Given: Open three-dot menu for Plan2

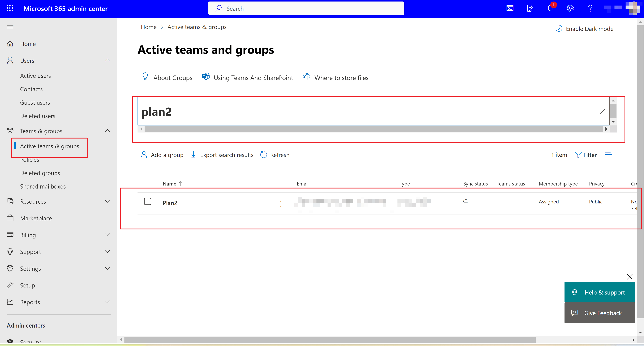Looking at the screenshot, I should tap(281, 204).
